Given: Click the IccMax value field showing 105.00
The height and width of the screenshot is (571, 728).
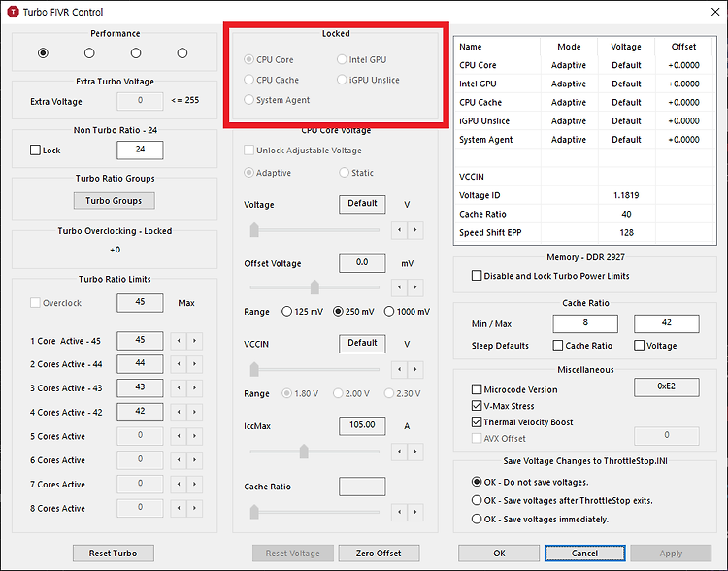Looking at the screenshot, I should pos(362,425).
